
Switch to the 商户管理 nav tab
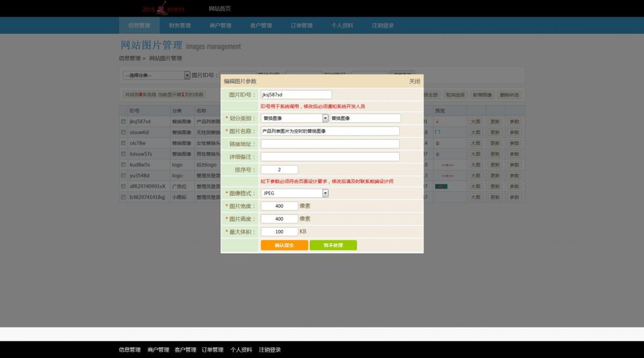221,25
